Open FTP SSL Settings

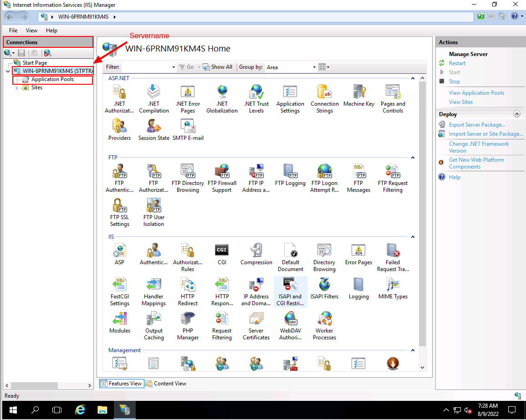[119, 212]
